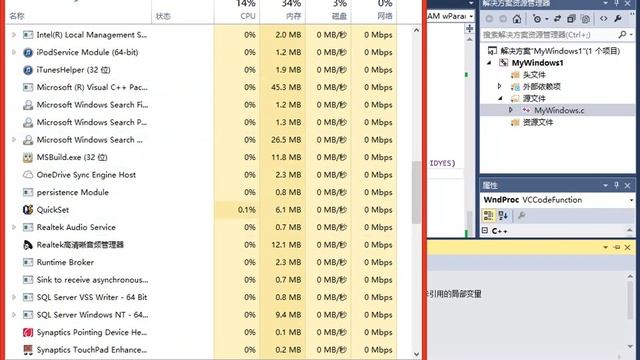Click the MSBuild.exe process icon

[28, 157]
